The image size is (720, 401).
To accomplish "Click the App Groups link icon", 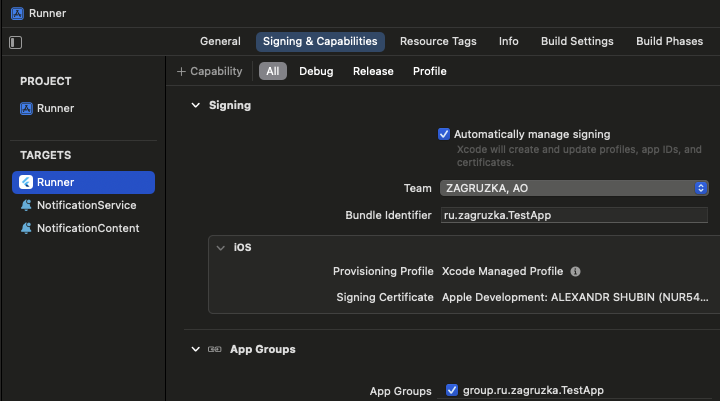I will (x=214, y=350).
